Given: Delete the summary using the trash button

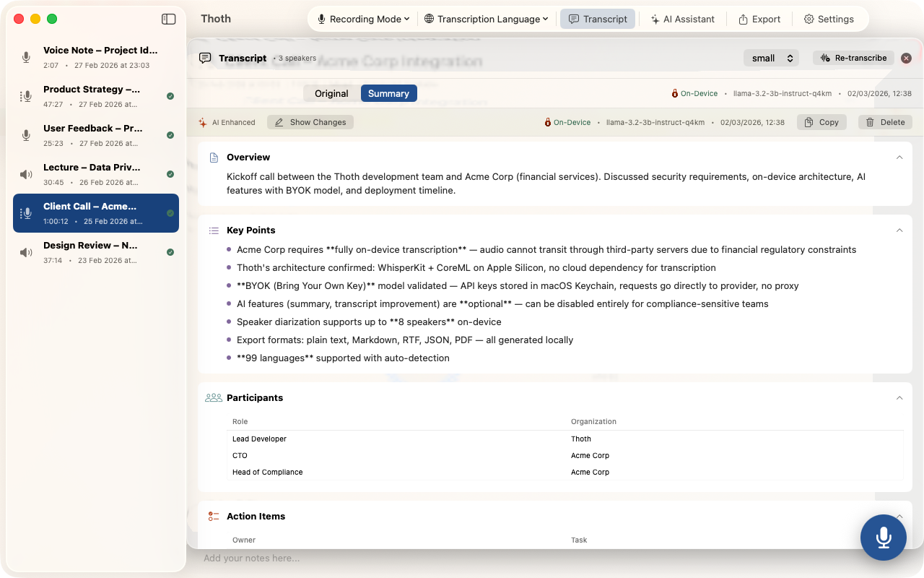Looking at the screenshot, I should (x=884, y=122).
